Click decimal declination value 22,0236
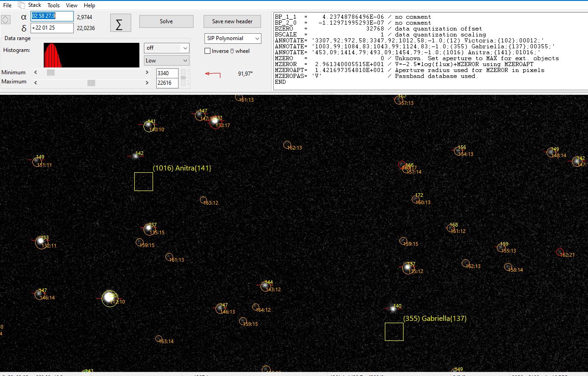Image resolution: width=588 pixels, height=376 pixels. click(x=86, y=28)
